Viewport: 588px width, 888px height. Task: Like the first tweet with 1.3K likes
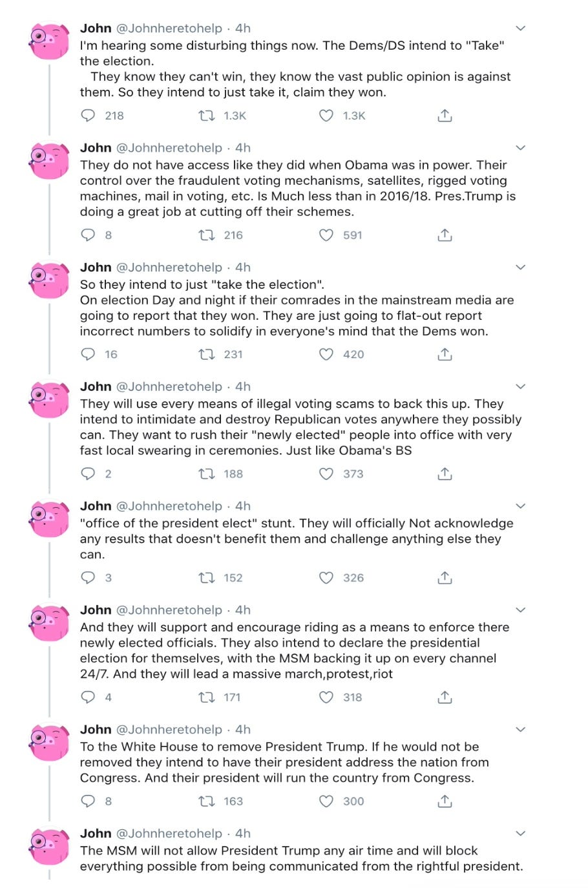(326, 116)
